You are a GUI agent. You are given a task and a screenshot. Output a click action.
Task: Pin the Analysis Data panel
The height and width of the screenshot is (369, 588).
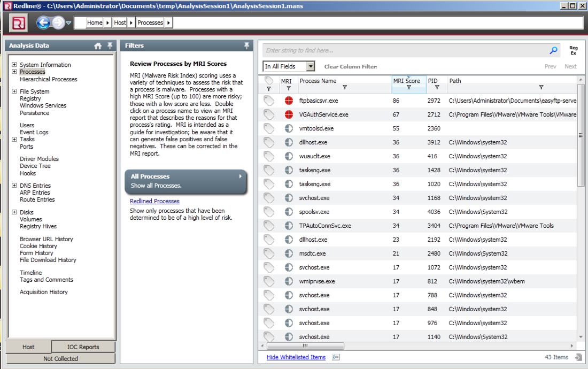(x=110, y=45)
